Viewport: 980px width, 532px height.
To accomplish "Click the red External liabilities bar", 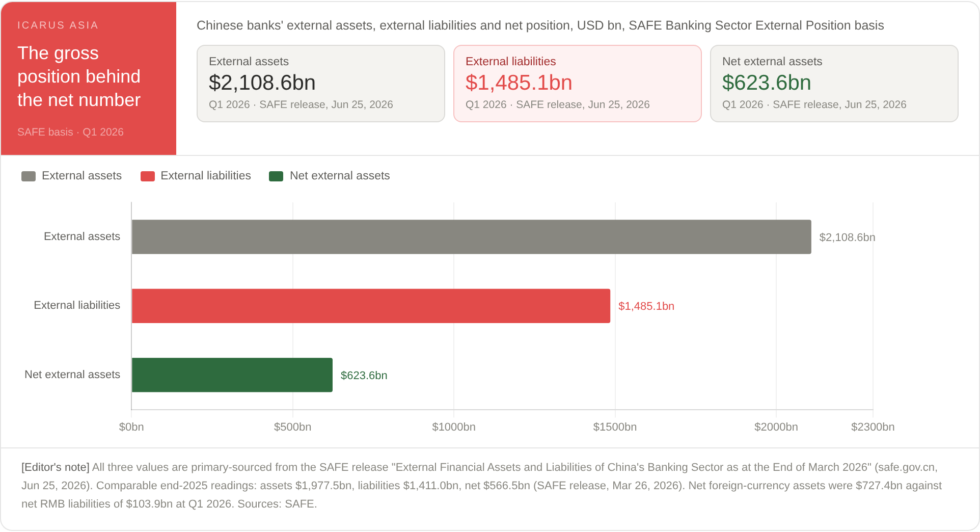I will point(371,306).
